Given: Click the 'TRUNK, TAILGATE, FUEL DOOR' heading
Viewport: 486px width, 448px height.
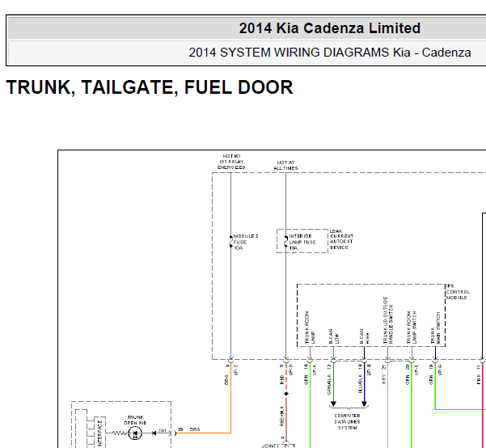Looking at the screenshot, I should pos(150,87).
